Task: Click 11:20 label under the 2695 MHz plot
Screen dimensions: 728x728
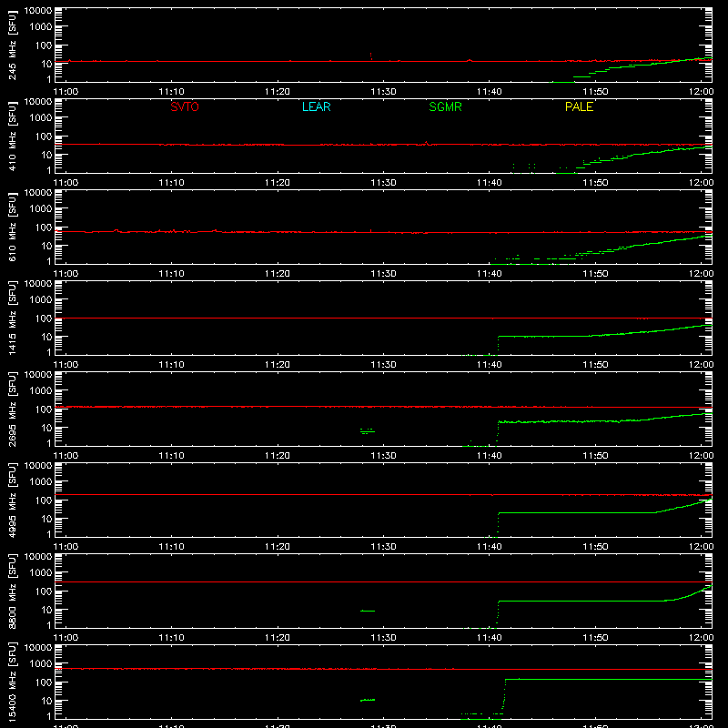Action: coord(278,456)
